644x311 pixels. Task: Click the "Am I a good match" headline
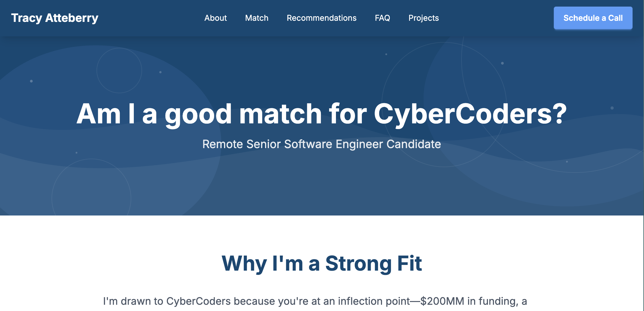tap(321, 114)
